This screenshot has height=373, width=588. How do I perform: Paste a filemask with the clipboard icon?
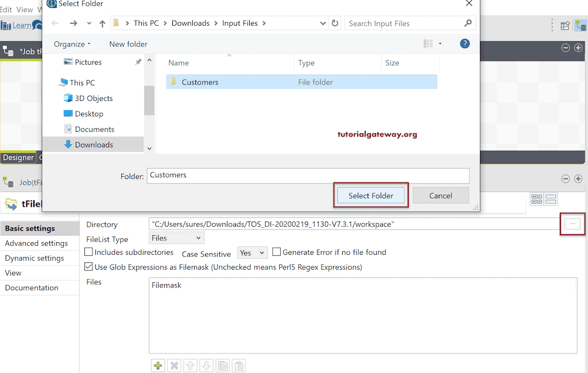[x=238, y=365]
